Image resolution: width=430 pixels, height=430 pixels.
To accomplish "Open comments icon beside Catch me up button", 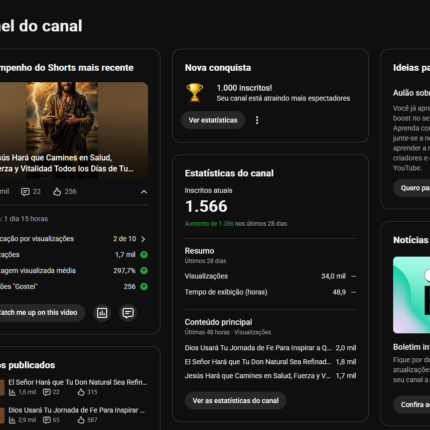I will pyautogui.click(x=128, y=313).
